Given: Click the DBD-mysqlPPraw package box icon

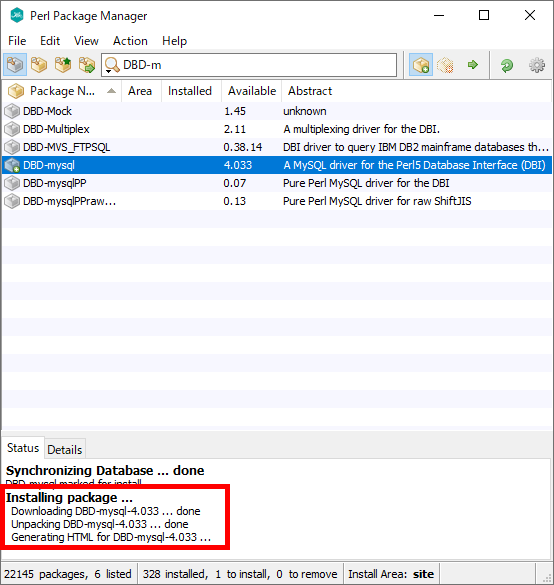Looking at the screenshot, I should coord(12,201).
